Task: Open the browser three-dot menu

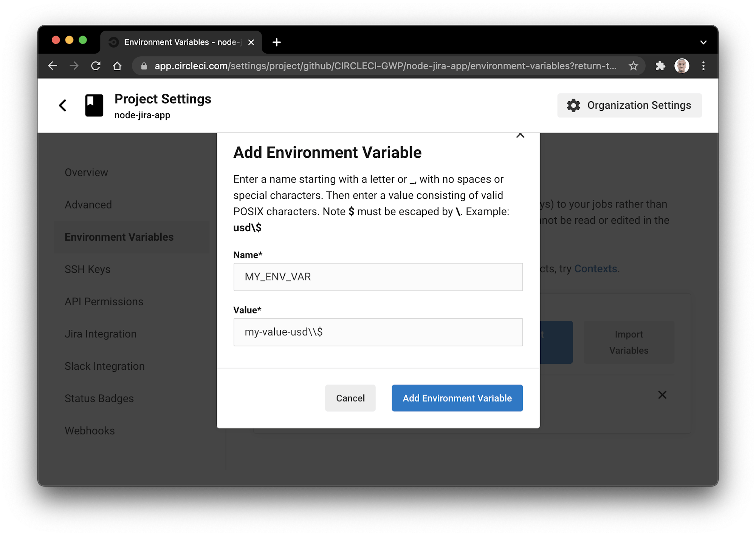Action: 703,65
